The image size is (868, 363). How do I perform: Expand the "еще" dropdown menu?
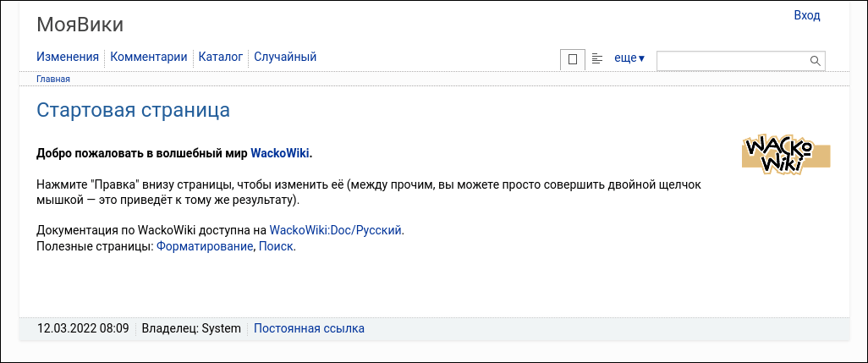629,58
